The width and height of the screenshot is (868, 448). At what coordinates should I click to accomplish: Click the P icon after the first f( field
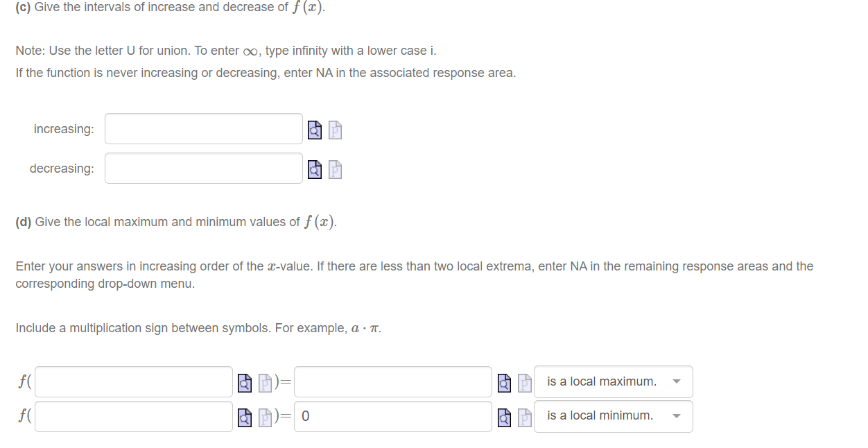point(263,381)
